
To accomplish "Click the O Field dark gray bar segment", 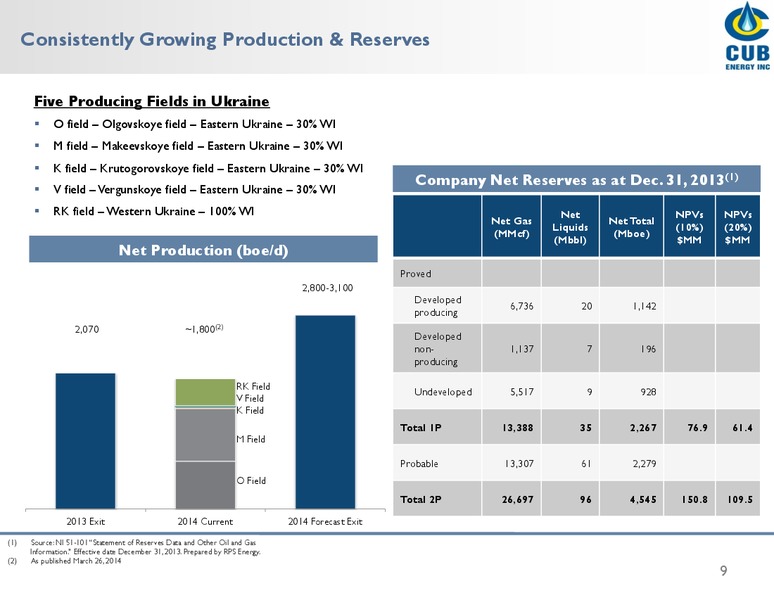I will coord(205,485).
